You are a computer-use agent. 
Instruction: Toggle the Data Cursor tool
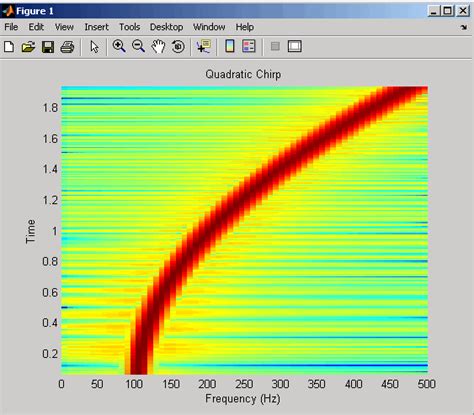click(203, 46)
